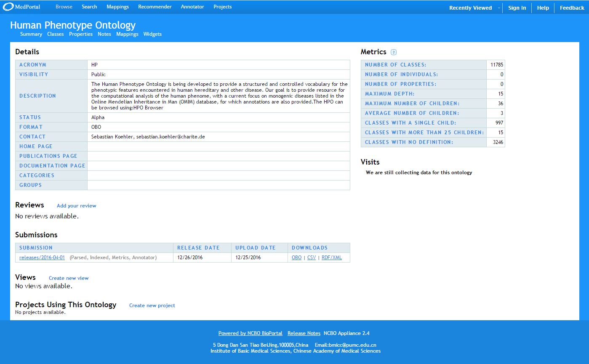This screenshot has width=589, height=364.
Task: Open the Search menu
Action: tap(89, 7)
